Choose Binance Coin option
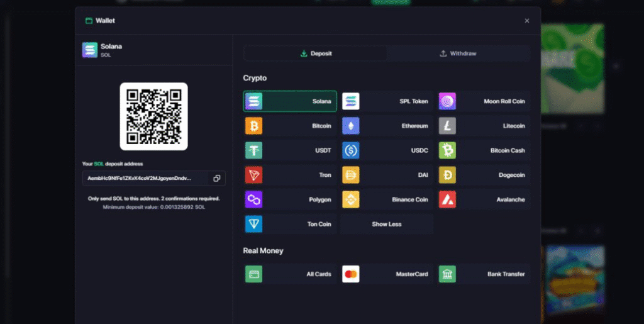644x324 pixels. pyautogui.click(x=387, y=199)
